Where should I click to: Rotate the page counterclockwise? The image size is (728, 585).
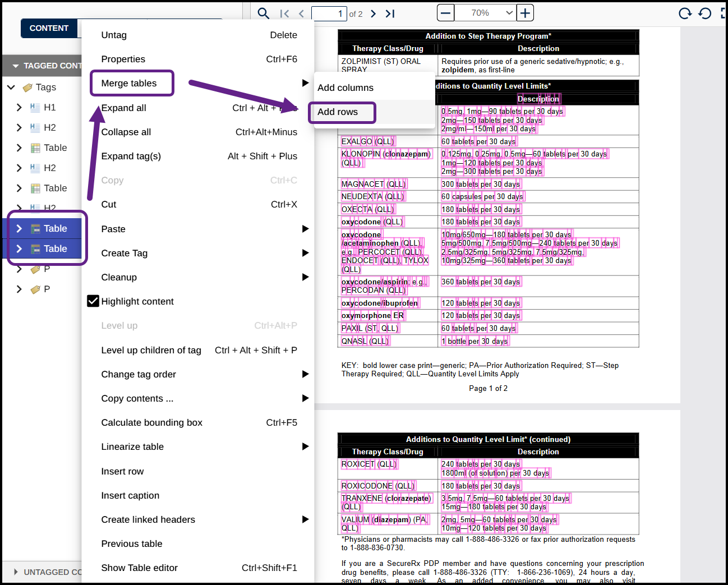pos(705,13)
